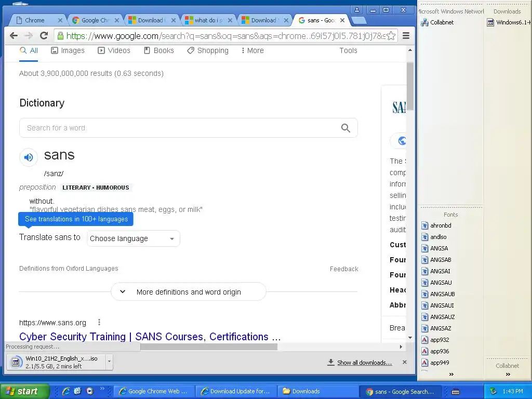This screenshot has height=399, width=532.
Task: Switch to Download Update for taskbar window
Action: [237, 391]
